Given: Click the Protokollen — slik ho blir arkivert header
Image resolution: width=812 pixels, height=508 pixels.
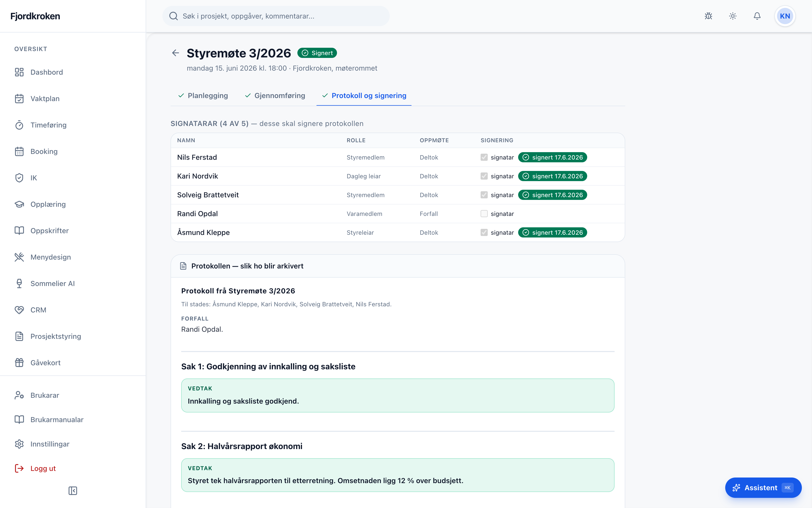Looking at the screenshot, I should pos(398,266).
